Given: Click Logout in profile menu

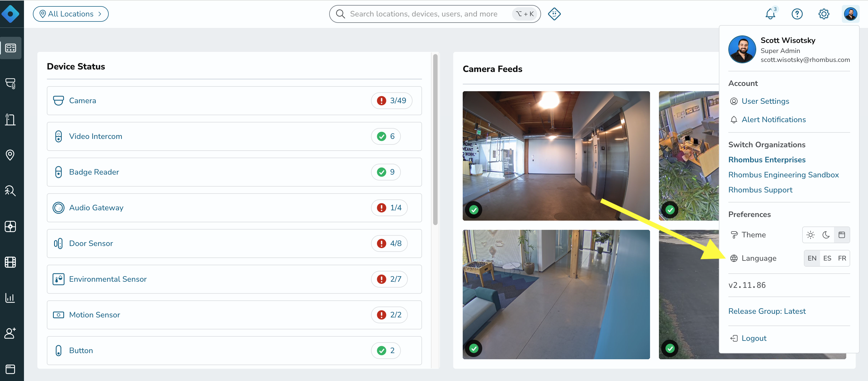Looking at the screenshot, I should pos(748,338).
